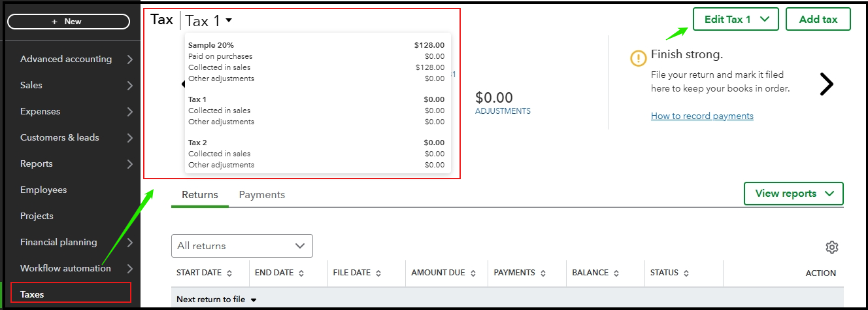868x310 pixels.
Task: Go to next tip with right chevron
Action: 827,84
